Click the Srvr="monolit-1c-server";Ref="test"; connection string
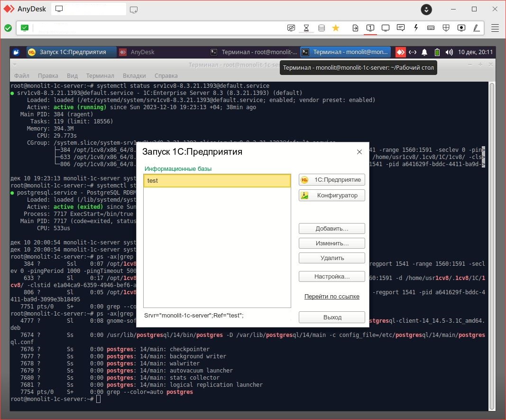This screenshot has height=420, width=506. coord(194,316)
